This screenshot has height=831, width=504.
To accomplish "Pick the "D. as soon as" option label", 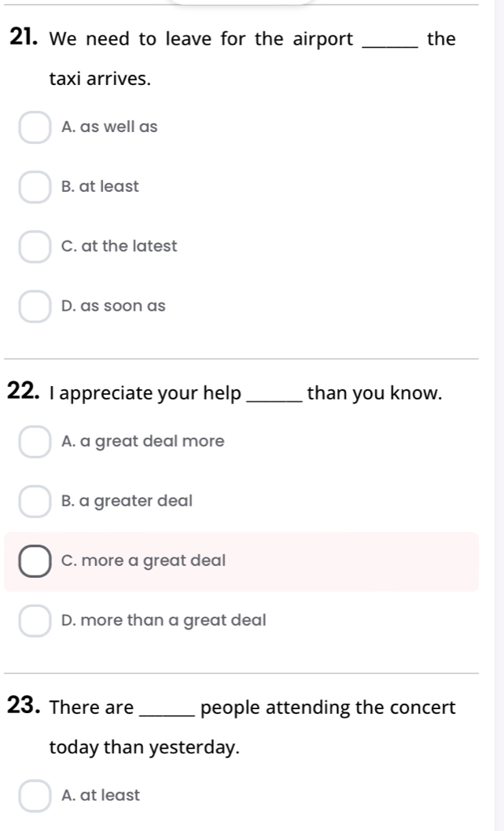I will coord(113,306).
